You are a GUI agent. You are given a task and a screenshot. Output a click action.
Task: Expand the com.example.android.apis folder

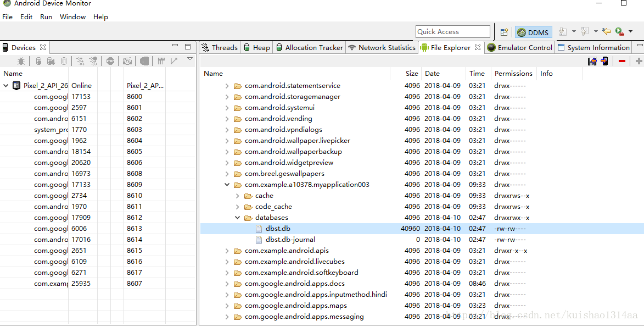[227, 251]
